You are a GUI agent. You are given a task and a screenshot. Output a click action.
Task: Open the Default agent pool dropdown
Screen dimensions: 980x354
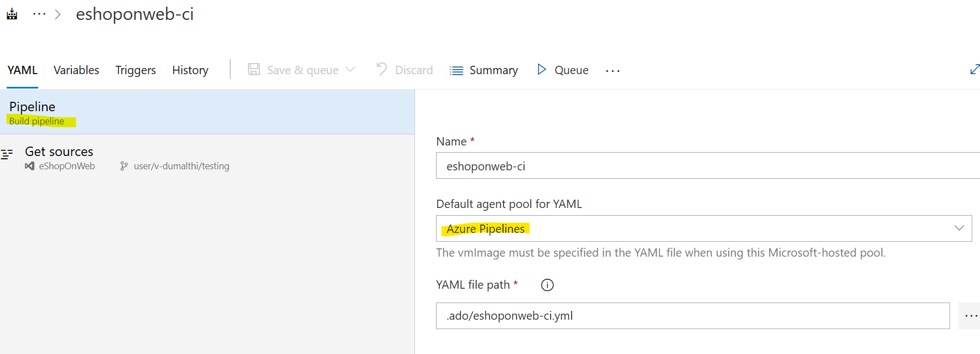point(704,228)
